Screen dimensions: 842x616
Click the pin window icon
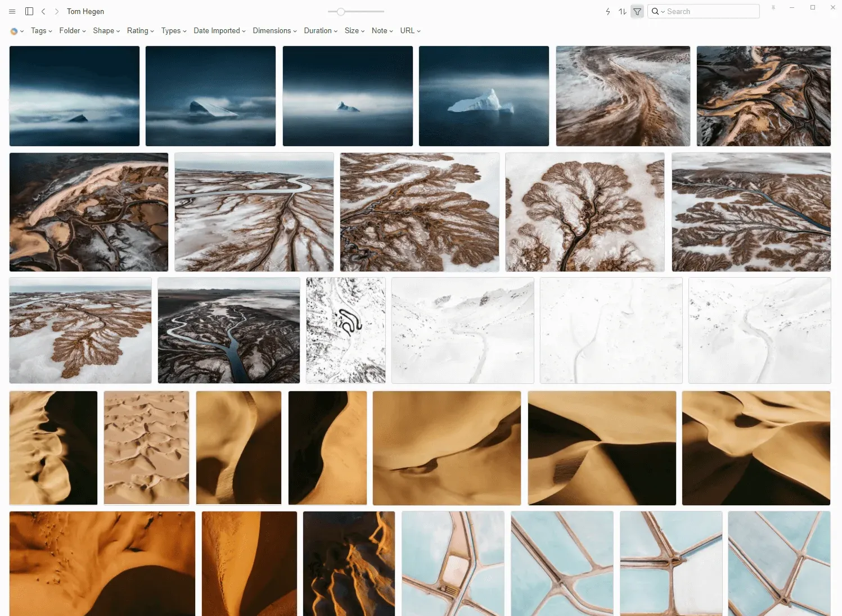[773, 8]
